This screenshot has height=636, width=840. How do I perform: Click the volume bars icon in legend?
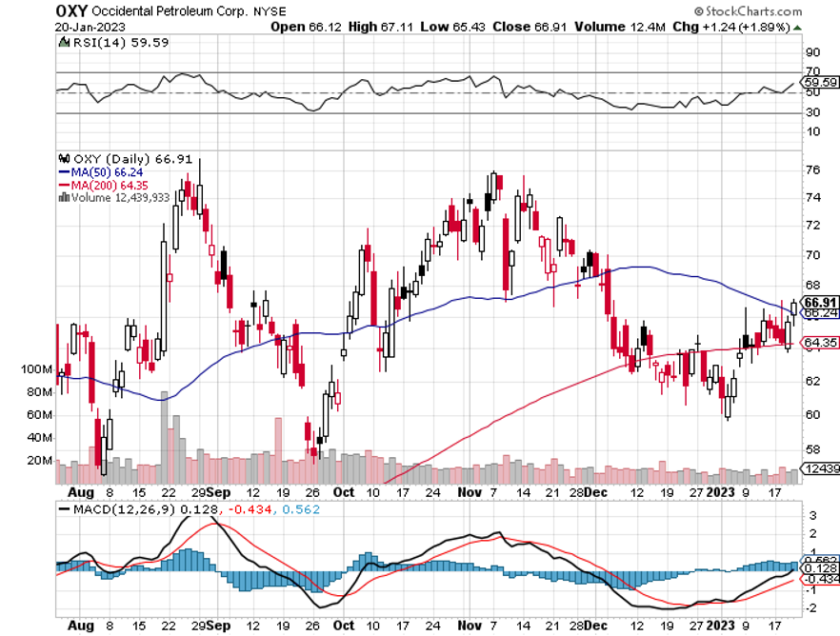pyautogui.click(x=64, y=197)
